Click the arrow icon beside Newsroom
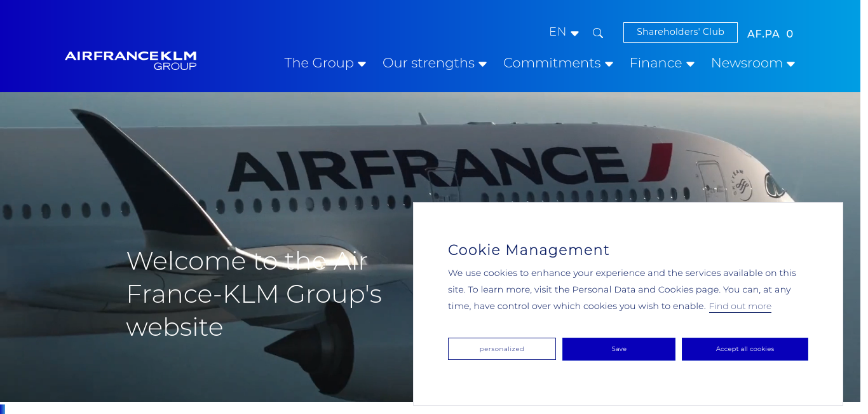 (791, 64)
